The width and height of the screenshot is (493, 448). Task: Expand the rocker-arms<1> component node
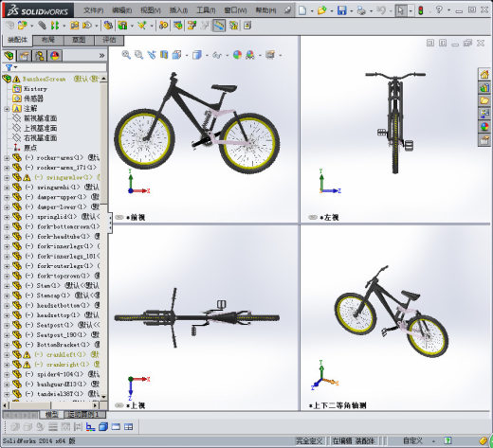pyautogui.click(x=7, y=157)
